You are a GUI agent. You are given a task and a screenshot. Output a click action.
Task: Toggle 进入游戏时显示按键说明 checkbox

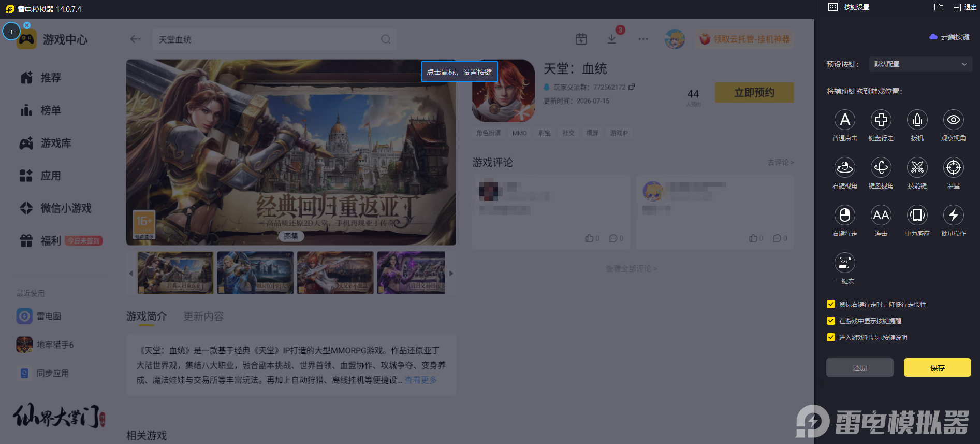(831, 337)
